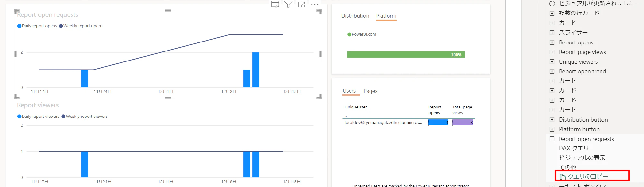644x187 pixels.
Task: Click the 11月24日 axis label in Report viewers chart
Action: point(103,182)
